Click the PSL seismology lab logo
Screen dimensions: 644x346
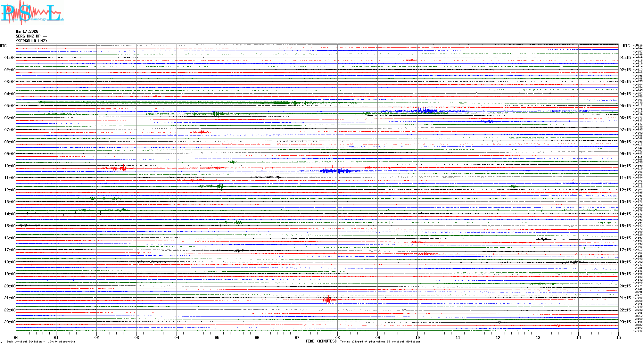click(x=32, y=13)
